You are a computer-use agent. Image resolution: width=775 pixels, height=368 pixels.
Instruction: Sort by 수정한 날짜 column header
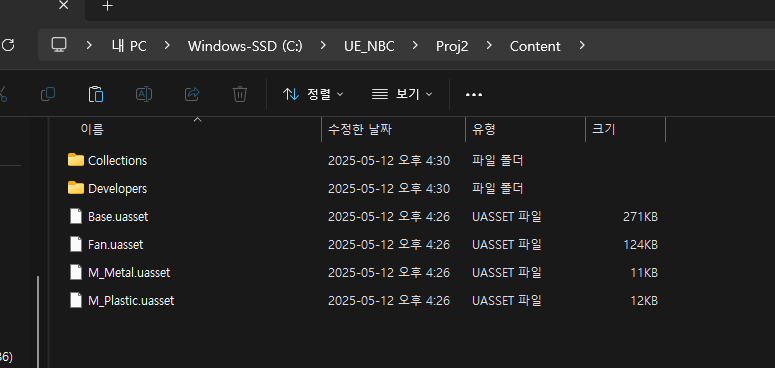(360, 129)
